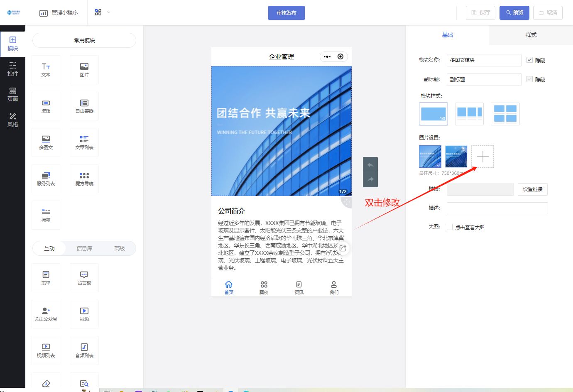Select the 文本 text module

click(x=46, y=70)
